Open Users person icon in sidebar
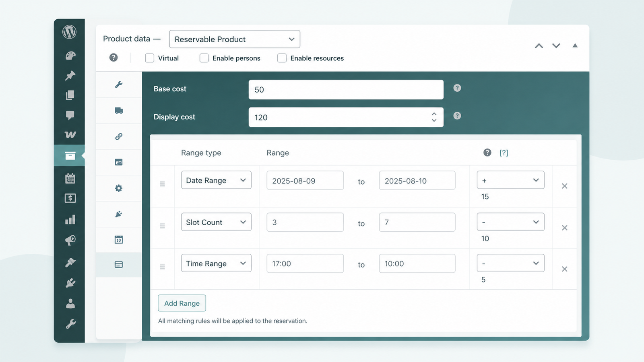The image size is (644, 362). pos(70,303)
